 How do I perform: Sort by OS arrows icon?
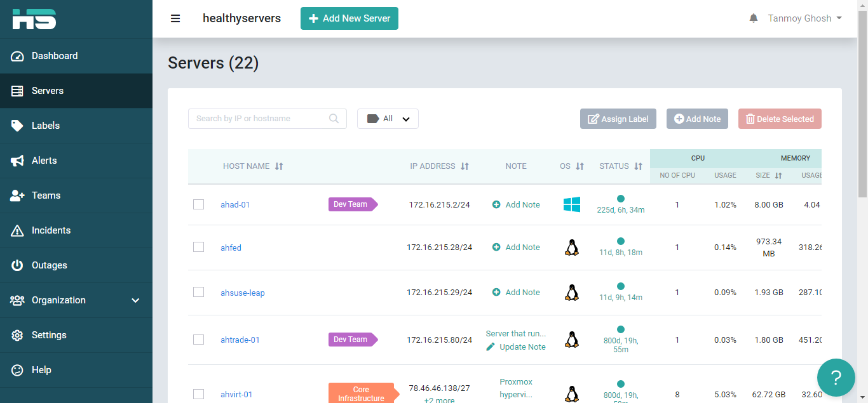pyautogui.click(x=580, y=166)
